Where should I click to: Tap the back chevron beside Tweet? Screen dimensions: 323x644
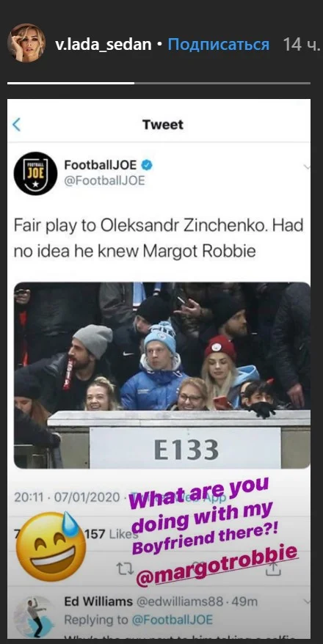[x=16, y=125]
